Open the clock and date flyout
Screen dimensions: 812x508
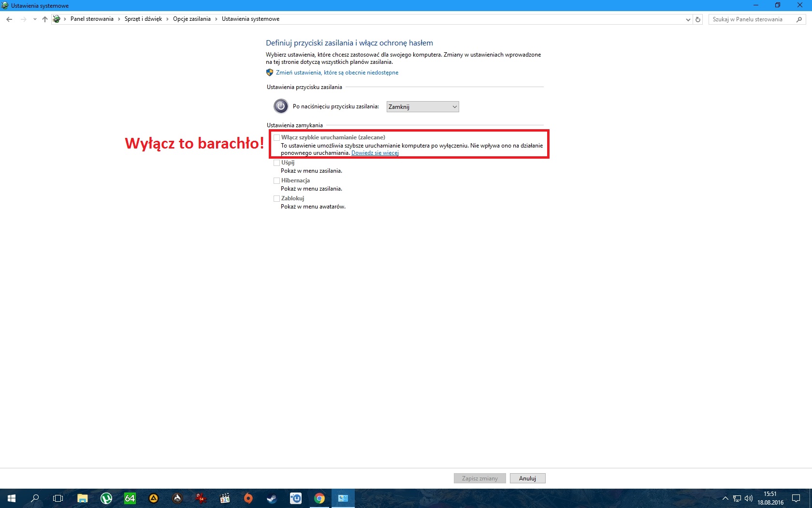770,498
